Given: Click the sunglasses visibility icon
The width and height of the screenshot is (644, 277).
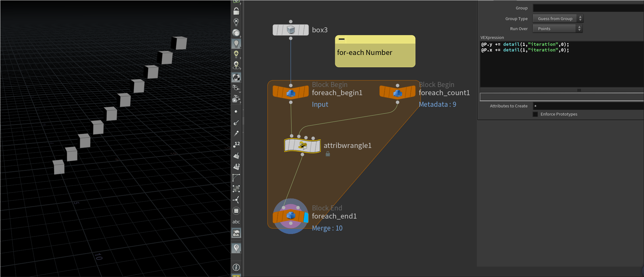Looking at the screenshot, I should click(x=236, y=88).
